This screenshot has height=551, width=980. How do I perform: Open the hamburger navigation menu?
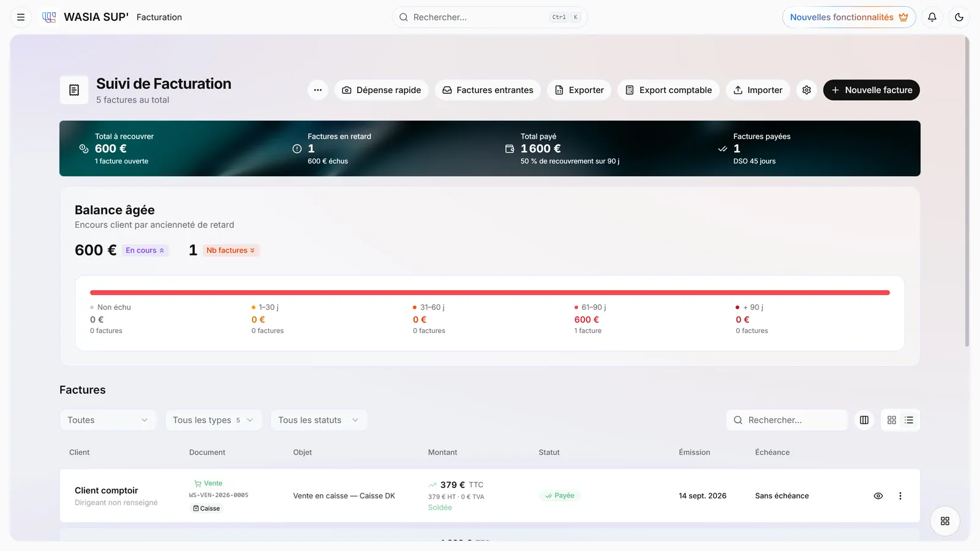pyautogui.click(x=21, y=17)
